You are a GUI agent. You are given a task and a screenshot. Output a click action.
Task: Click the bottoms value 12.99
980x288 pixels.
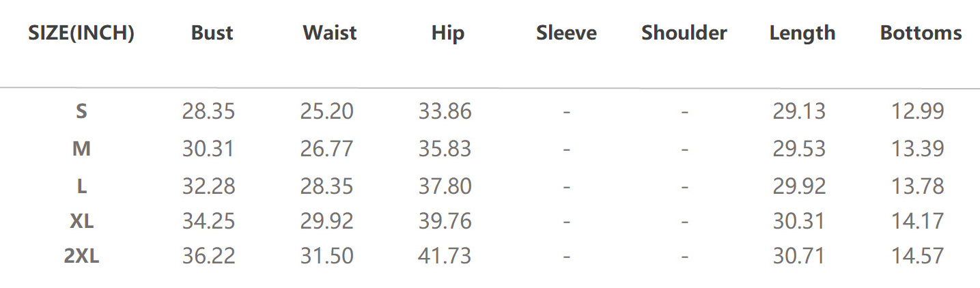tap(917, 111)
